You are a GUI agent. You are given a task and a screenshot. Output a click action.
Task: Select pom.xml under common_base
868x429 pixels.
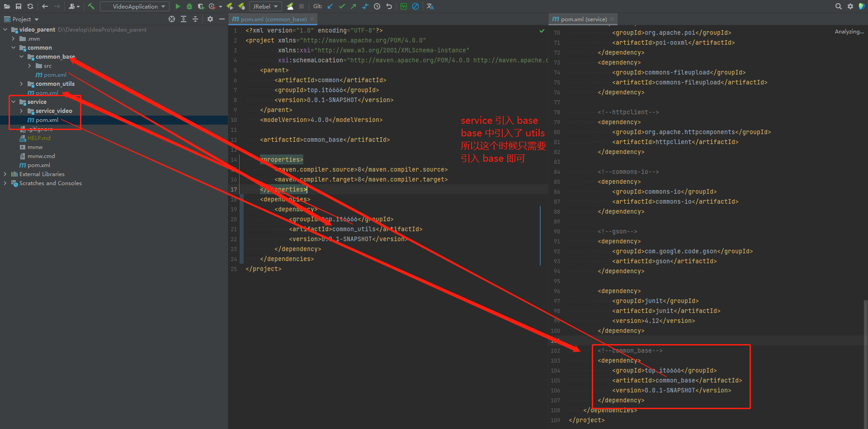pos(55,75)
